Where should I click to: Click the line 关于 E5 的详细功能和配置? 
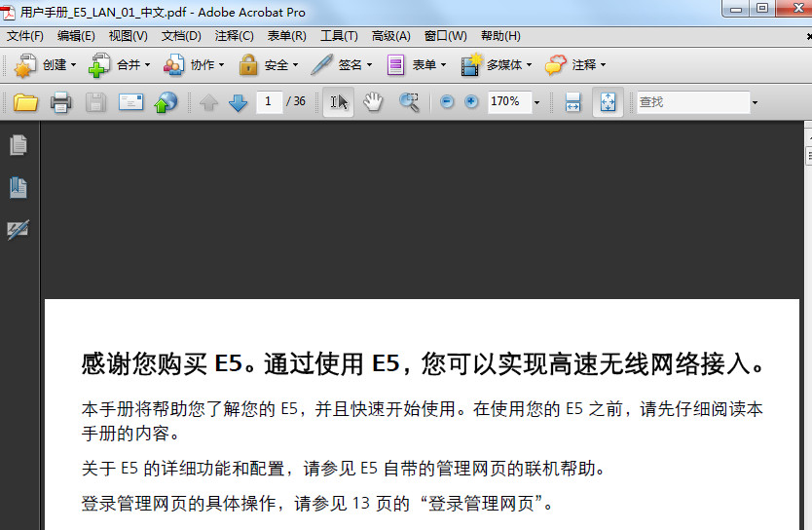coord(343,469)
